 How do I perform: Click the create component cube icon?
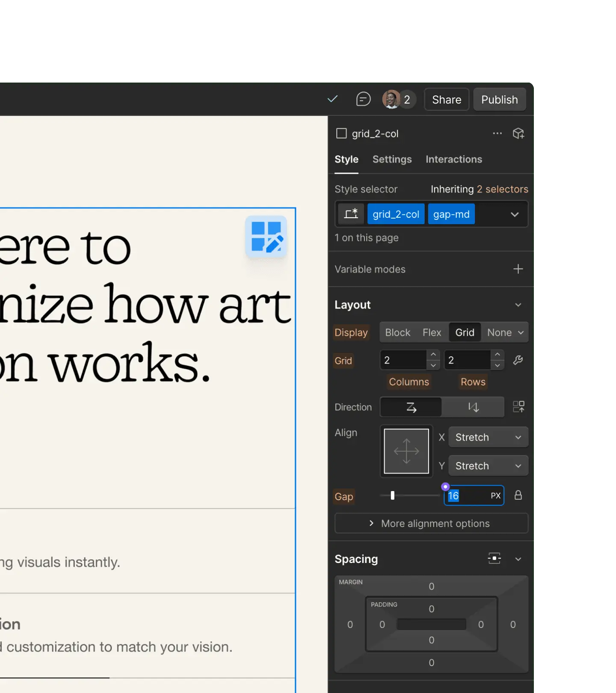coord(518,133)
